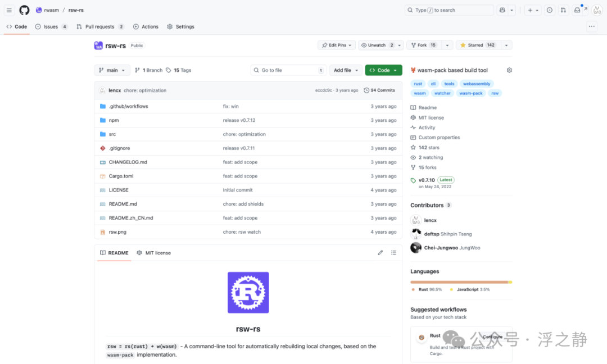
Task: Expand the Edit Pins dropdown
Action: click(337, 46)
